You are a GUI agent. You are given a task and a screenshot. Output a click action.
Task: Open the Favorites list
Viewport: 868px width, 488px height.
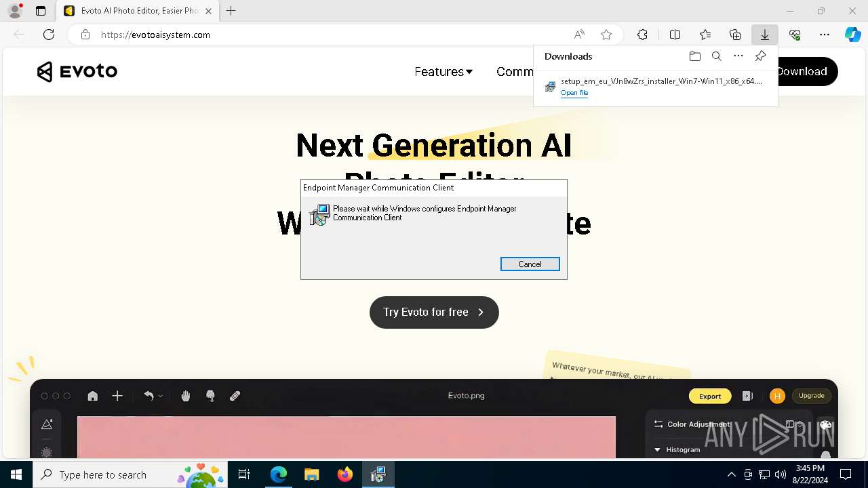pos(705,35)
